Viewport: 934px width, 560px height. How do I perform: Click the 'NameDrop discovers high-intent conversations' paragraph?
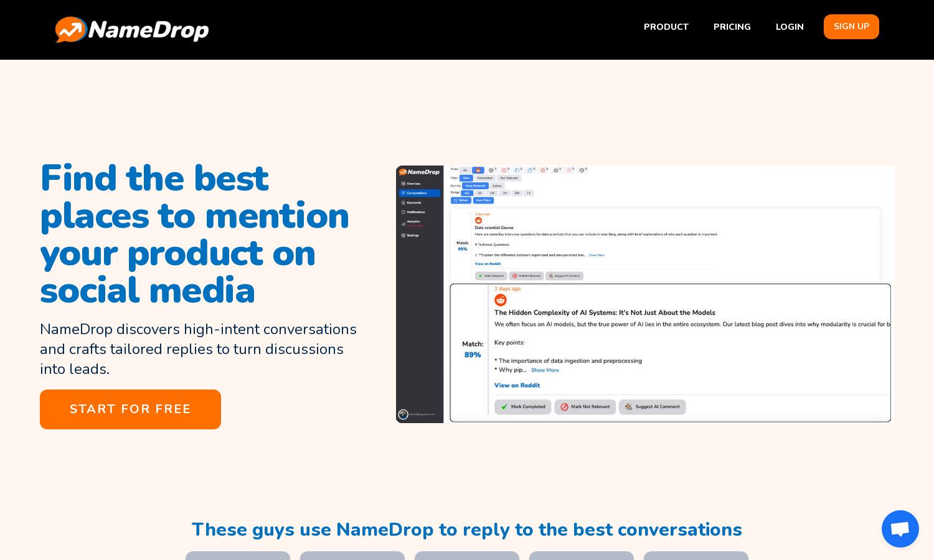198,349
